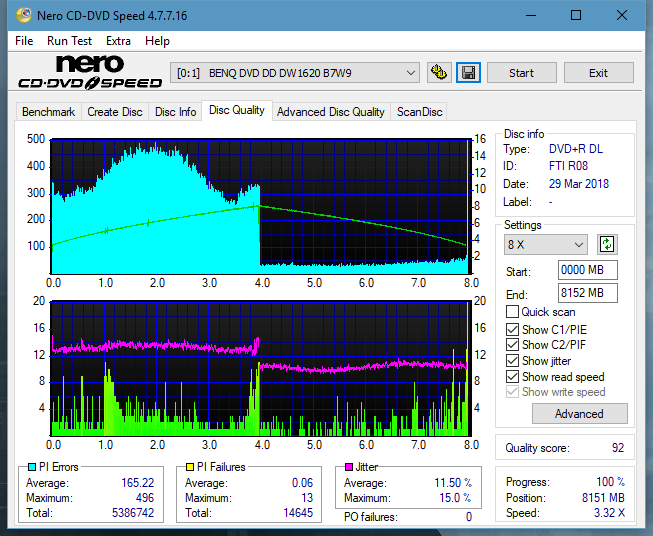Click the Nero CD-DVD Speed logo
The image size is (653, 536).
[90, 72]
